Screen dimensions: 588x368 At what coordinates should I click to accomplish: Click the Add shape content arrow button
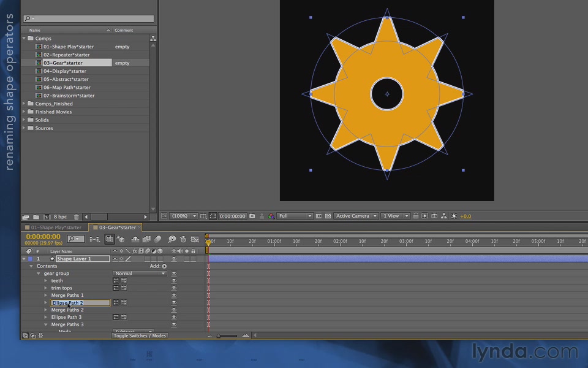point(164,266)
